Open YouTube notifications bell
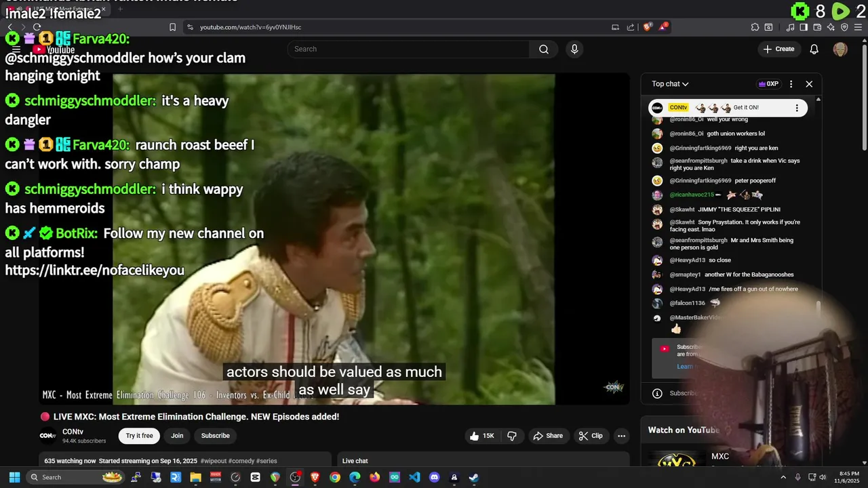Image resolution: width=868 pixels, height=488 pixels. [814, 49]
